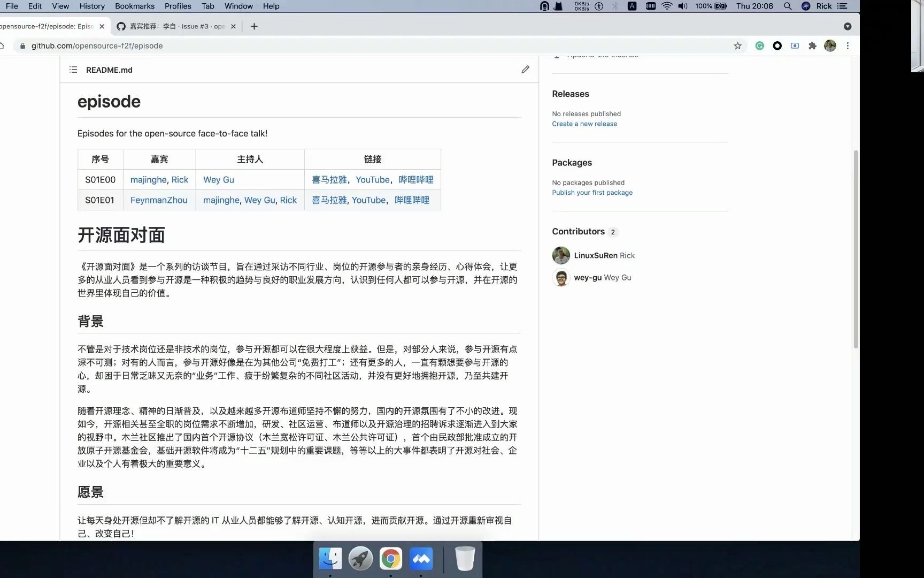Screen dimensions: 924x578
Task: Close the opensource-f2f/episode tab
Action: [102, 26]
